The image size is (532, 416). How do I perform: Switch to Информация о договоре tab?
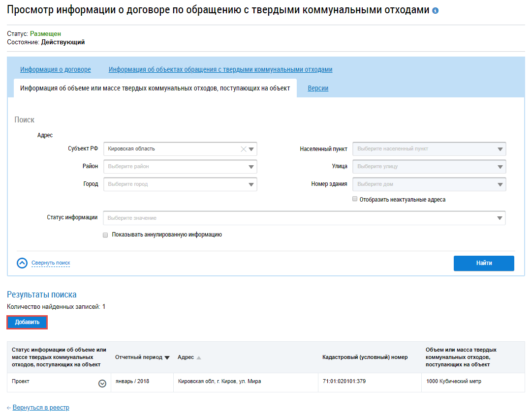(56, 70)
